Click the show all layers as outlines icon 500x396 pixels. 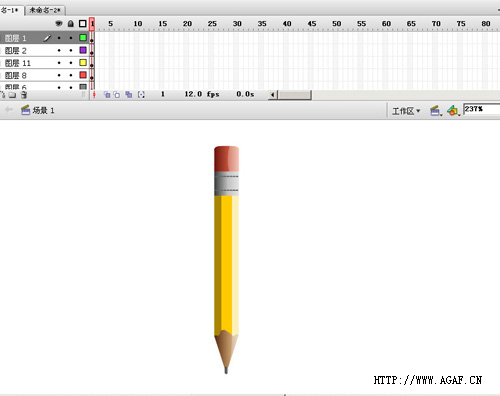(83, 23)
